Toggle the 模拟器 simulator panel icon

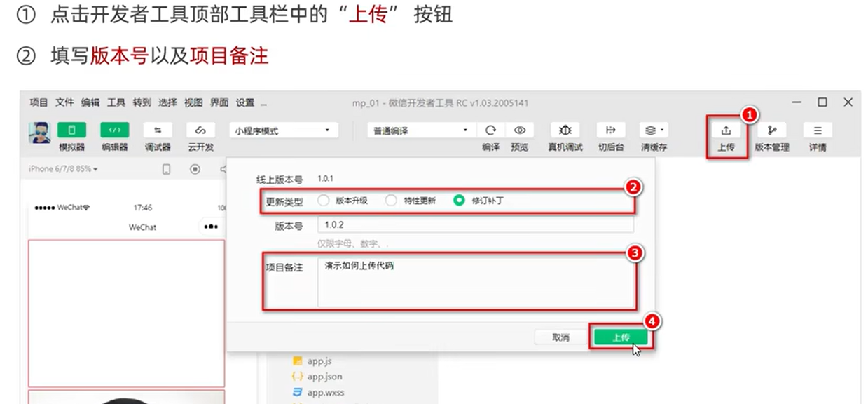(71, 130)
